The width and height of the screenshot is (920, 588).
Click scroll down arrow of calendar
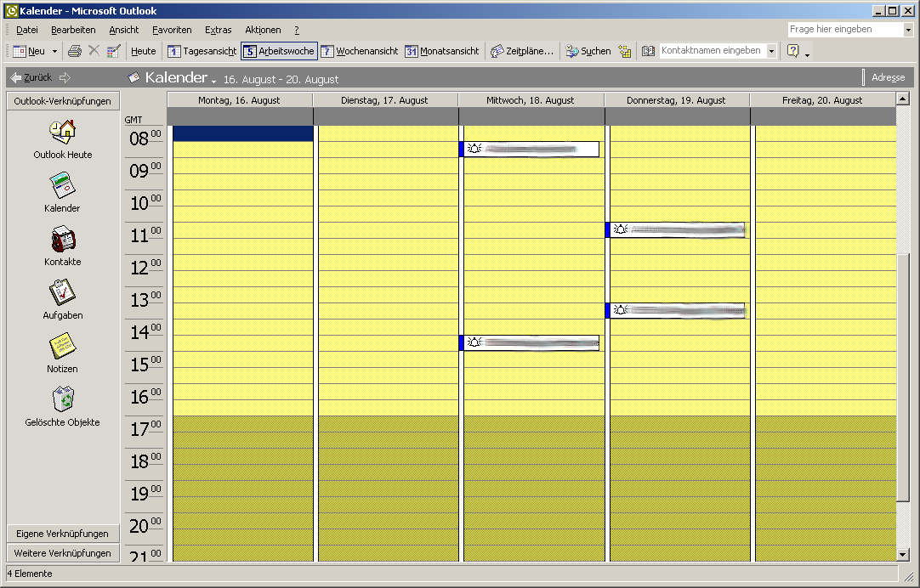click(x=903, y=554)
